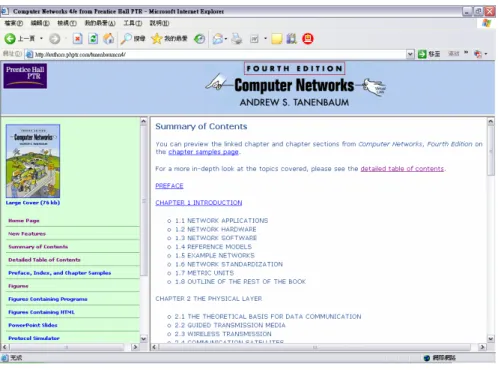The width and height of the screenshot is (498, 382).
Task: Open CHAPTER 1 INTRODUCTION link
Action: 199,203
